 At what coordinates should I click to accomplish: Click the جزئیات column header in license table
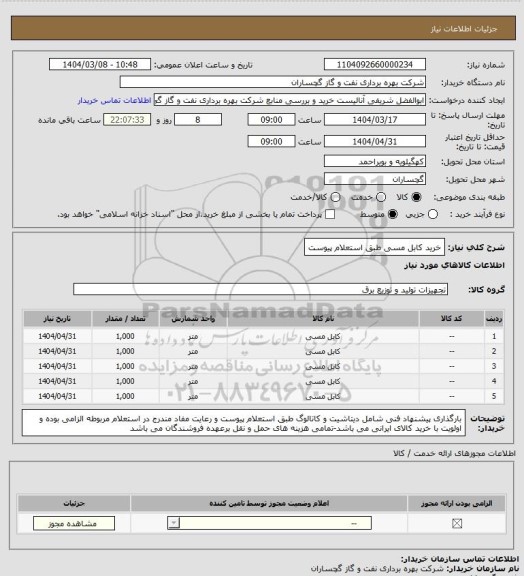[x=74, y=503]
